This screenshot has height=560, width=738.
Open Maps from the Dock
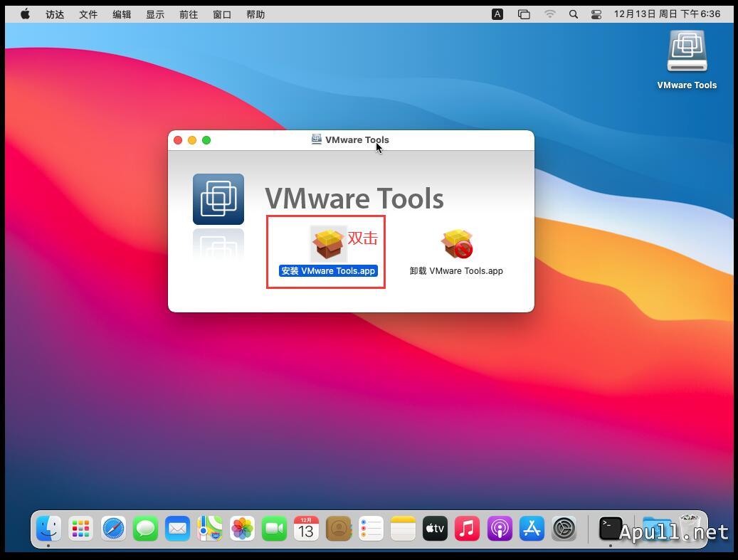point(210,529)
